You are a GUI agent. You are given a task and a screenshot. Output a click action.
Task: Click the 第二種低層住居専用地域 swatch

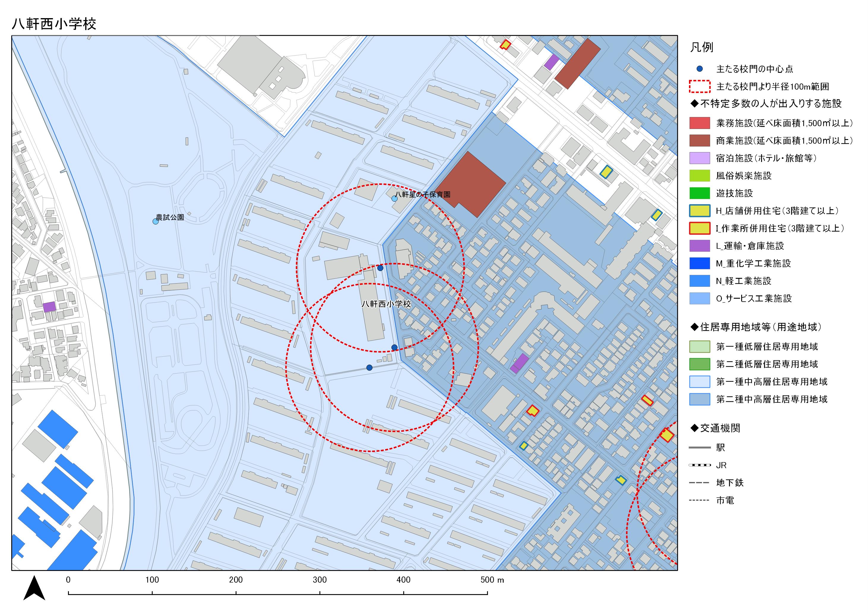(x=699, y=364)
